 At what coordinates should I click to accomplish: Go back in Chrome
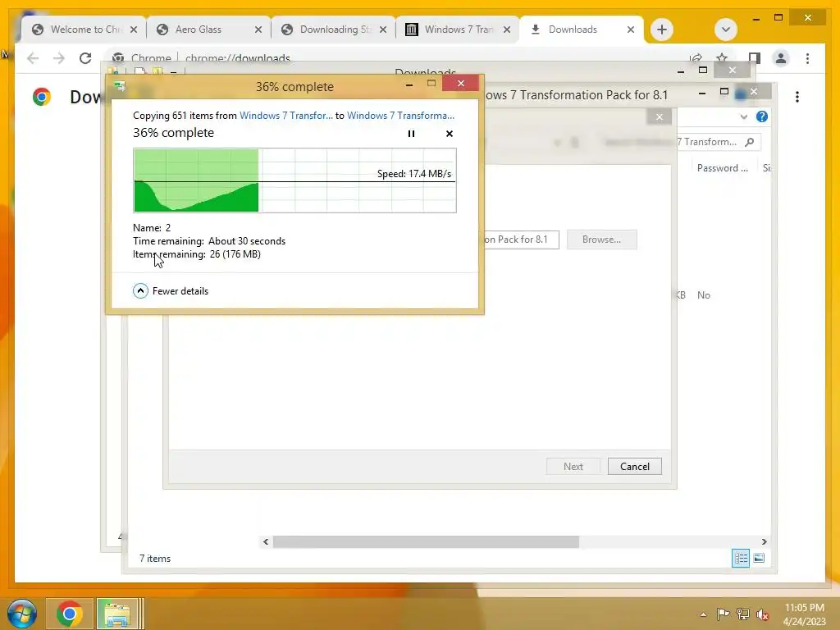click(33, 58)
